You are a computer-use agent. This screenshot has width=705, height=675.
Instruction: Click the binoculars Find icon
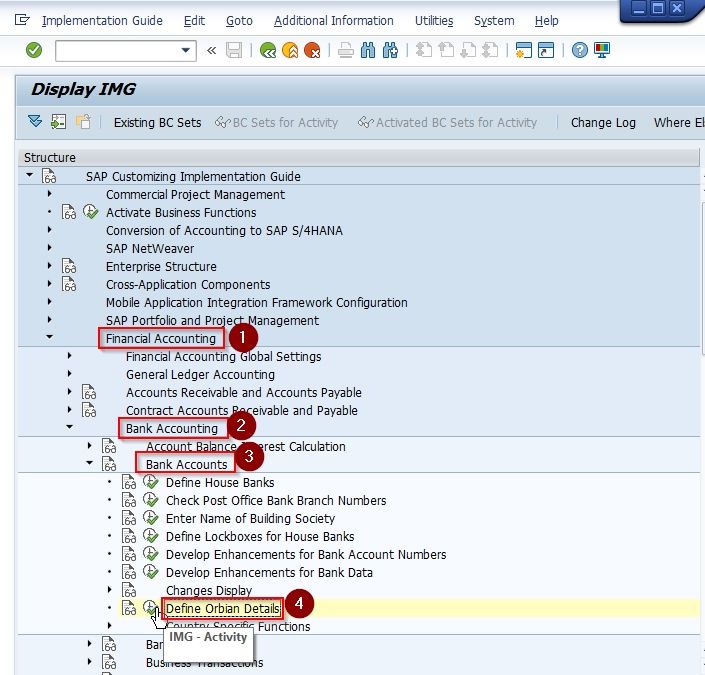click(368, 50)
